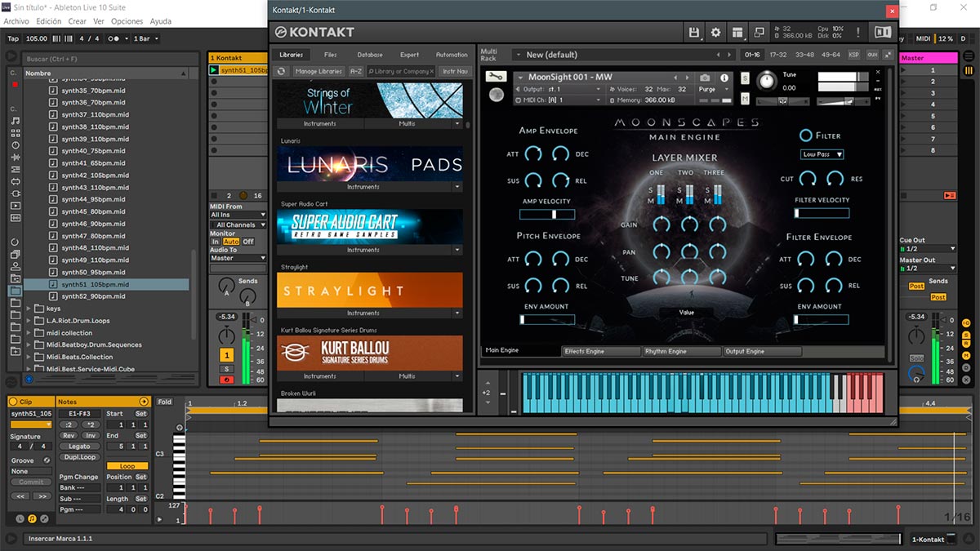Click the Tap tempo button
Viewport: 980px width, 551px height.
[x=13, y=38]
